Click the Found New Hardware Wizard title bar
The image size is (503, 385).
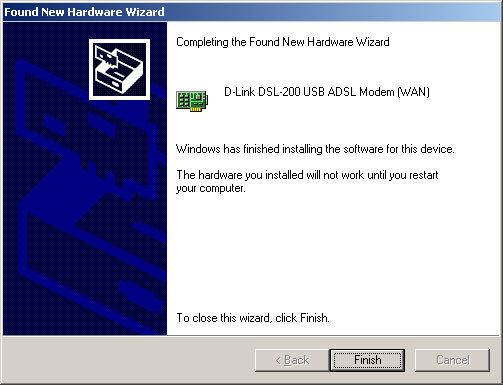tap(252, 12)
